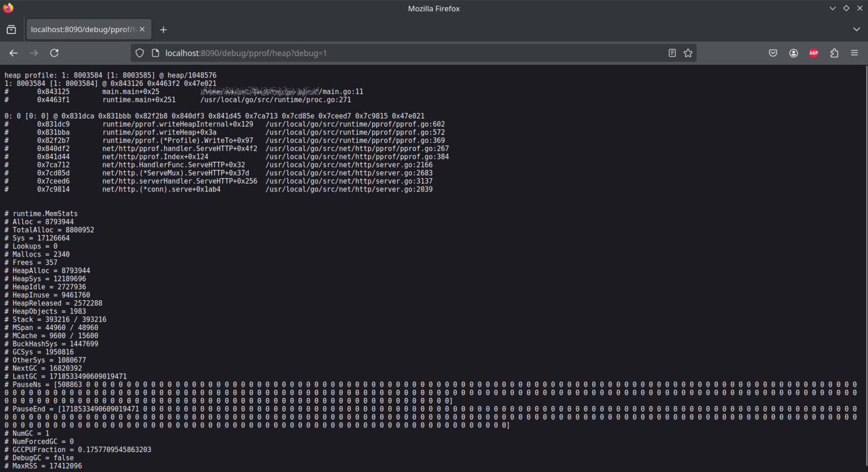The width and height of the screenshot is (868, 472).
Task: Open the tracking protection shield
Action: (x=139, y=53)
